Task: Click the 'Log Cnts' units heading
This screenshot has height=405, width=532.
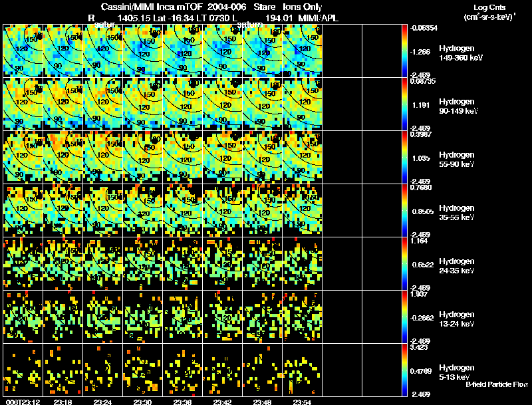Action: (x=489, y=7)
